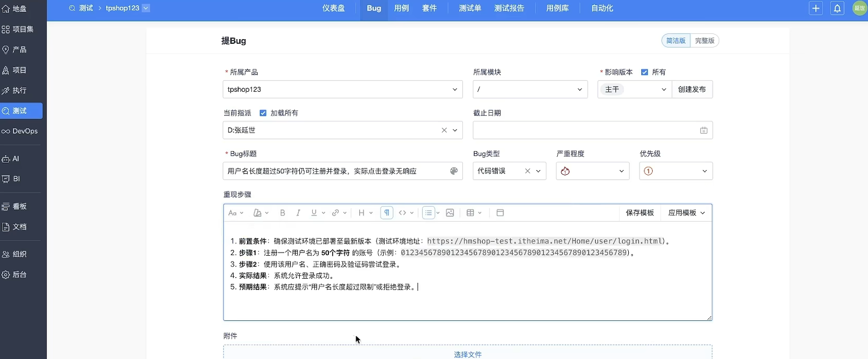Screen dimensions: 868x359
Task: Open DevOps in the left sidebar
Action: 20,131
